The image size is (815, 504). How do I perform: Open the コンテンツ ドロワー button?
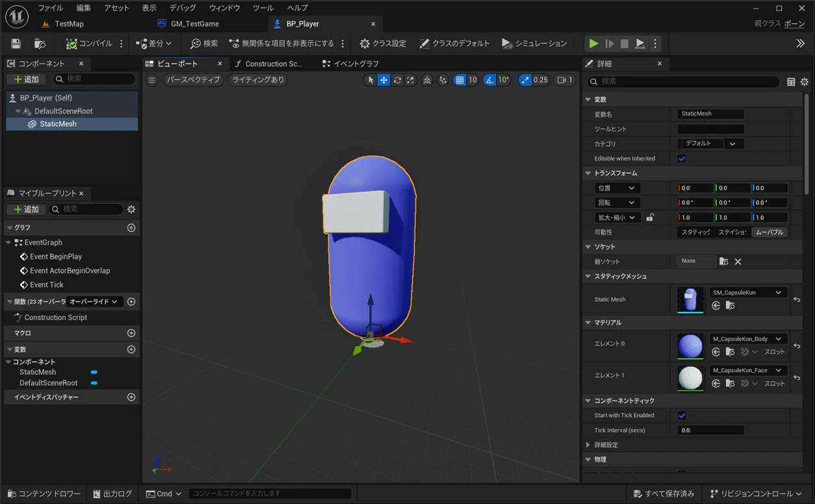[44, 494]
